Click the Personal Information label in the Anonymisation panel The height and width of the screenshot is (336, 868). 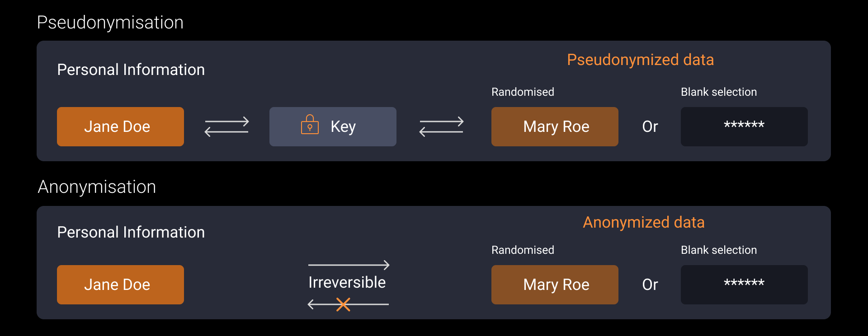pyautogui.click(x=131, y=232)
